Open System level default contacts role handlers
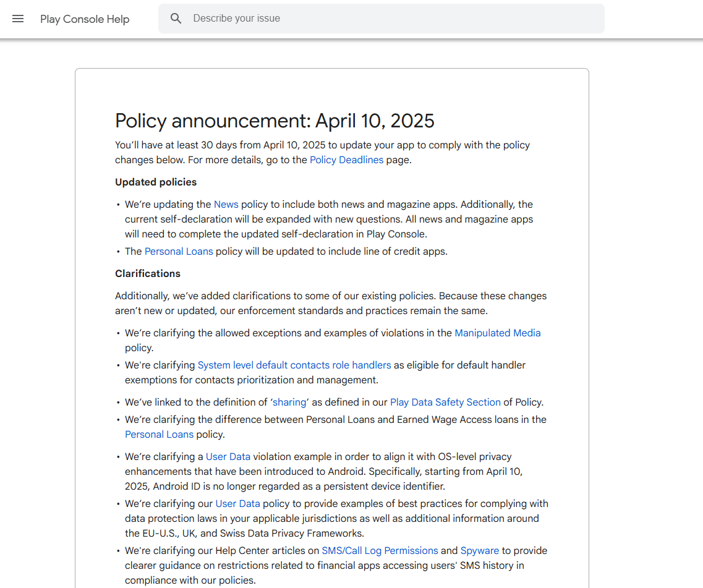 pos(294,365)
